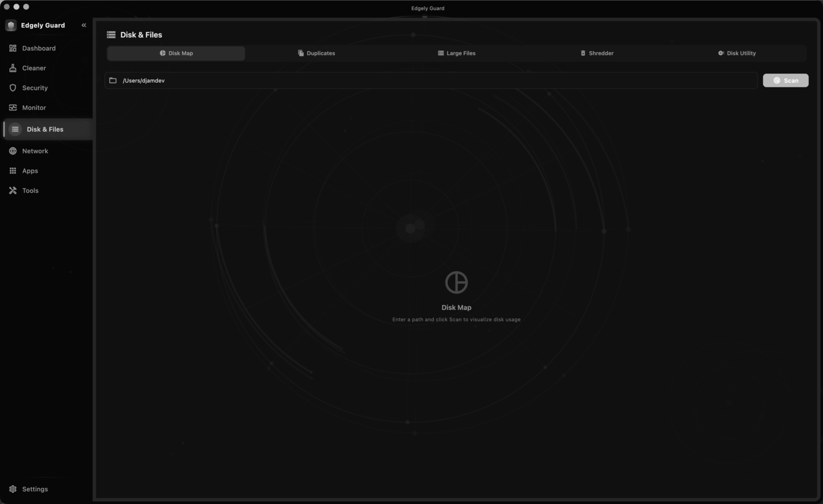
Task: Start scan with the Scan button
Action: click(785, 80)
